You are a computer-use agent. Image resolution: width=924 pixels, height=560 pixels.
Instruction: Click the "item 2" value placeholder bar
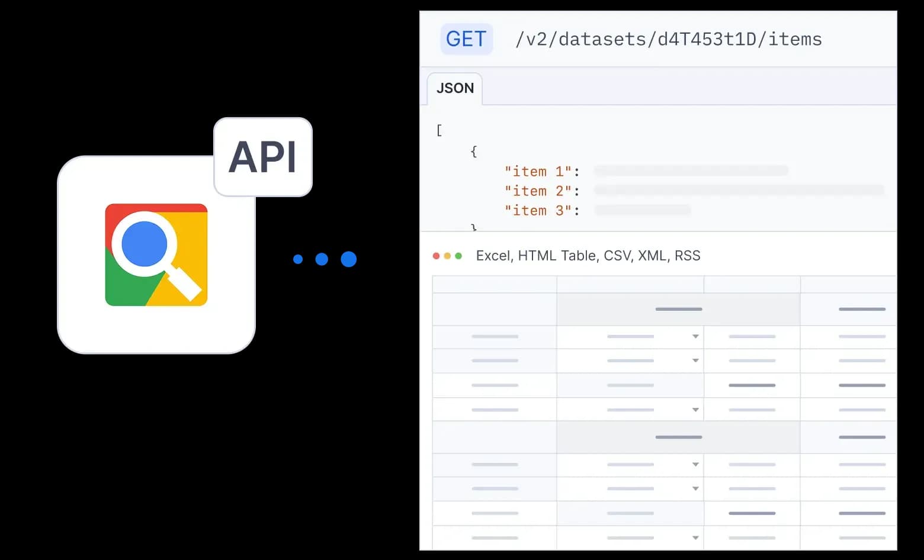pos(739,190)
